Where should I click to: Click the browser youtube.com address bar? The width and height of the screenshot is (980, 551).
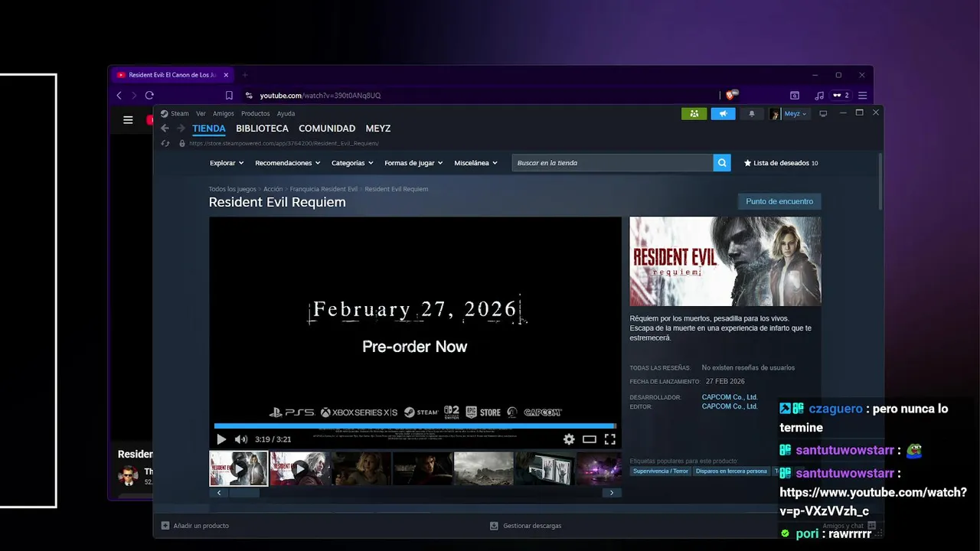click(x=482, y=96)
